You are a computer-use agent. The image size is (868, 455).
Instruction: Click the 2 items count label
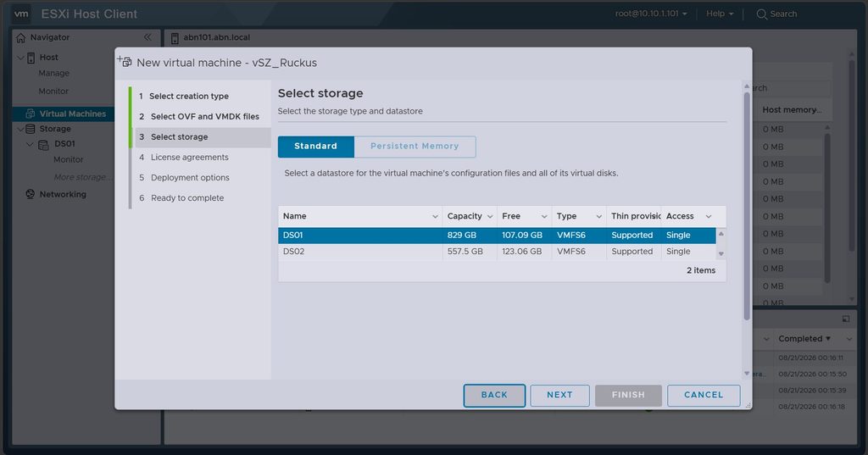tap(701, 270)
